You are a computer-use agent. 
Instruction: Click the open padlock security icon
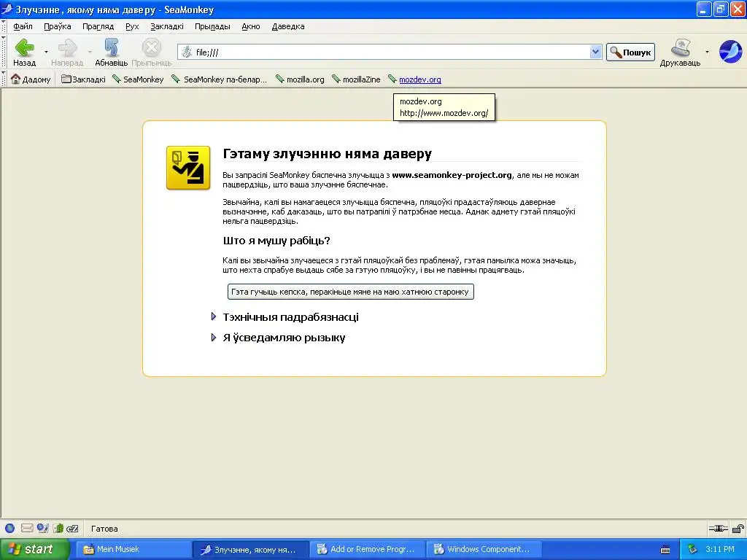click(738, 528)
